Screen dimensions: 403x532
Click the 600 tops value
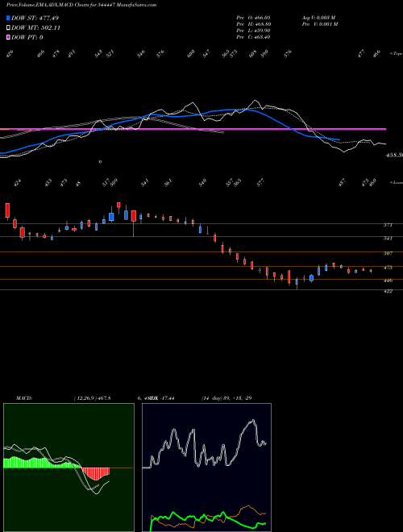(x=191, y=54)
